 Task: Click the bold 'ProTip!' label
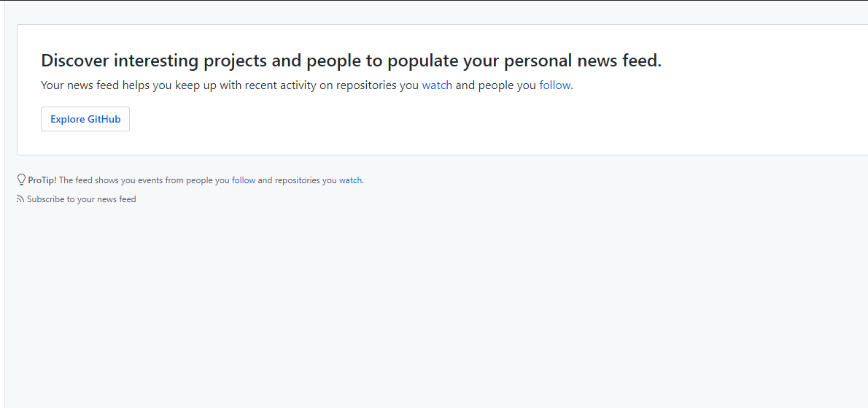(42, 180)
